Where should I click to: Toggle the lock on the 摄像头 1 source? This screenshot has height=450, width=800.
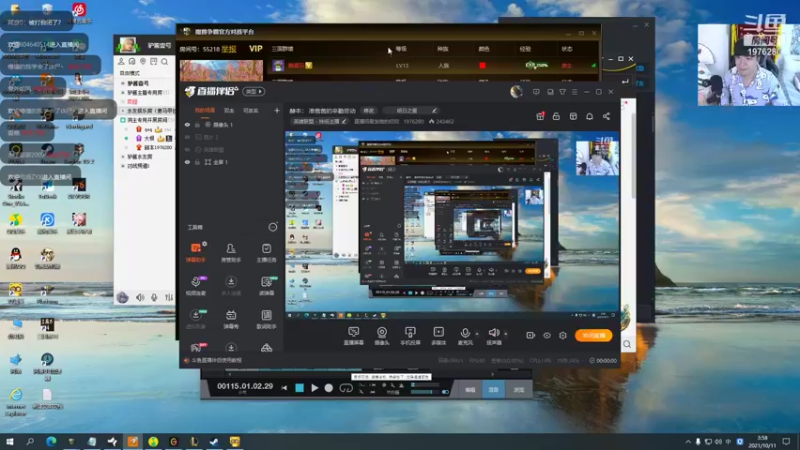pyautogui.click(x=197, y=124)
